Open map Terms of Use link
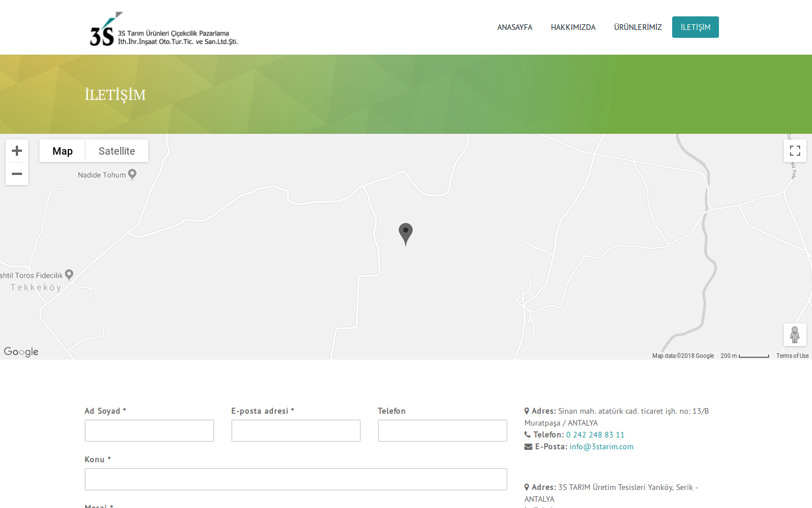Viewport: 812px width, 508px height. (792, 356)
